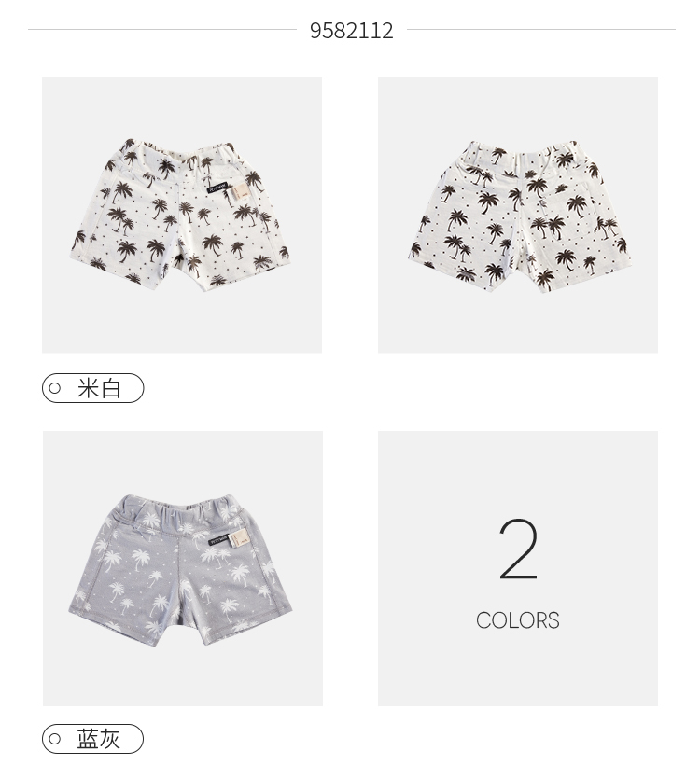The width and height of the screenshot is (700, 779).
Task: Open the blue-gray palm shorts image
Action: (182, 568)
